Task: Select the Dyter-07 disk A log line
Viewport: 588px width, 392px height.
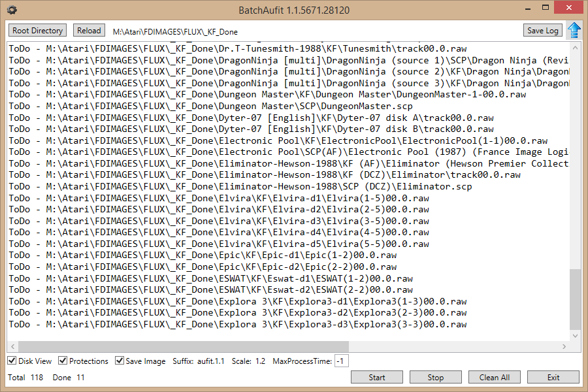Action: pos(251,118)
